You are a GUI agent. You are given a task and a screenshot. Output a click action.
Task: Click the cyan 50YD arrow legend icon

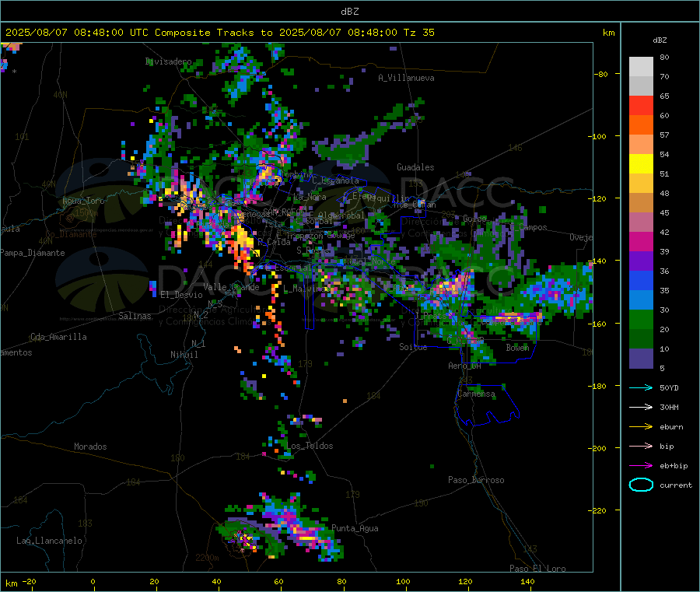tap(641, 387)
